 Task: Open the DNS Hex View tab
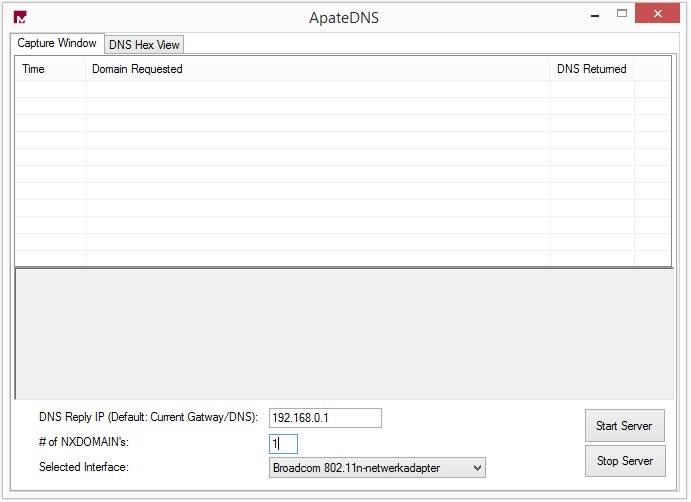click(x=144, y=45)
